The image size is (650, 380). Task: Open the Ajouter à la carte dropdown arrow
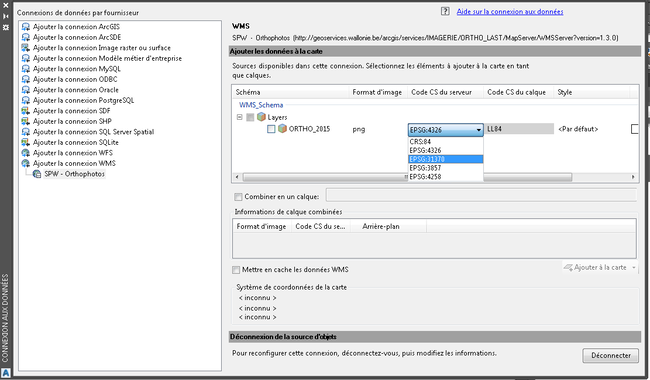(634, 268)
